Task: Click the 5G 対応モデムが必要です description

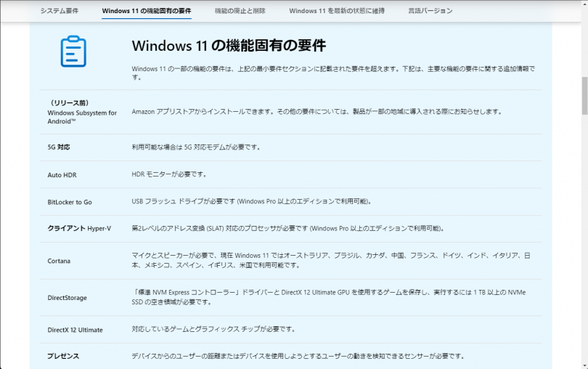Action: [x=196, y=147]
